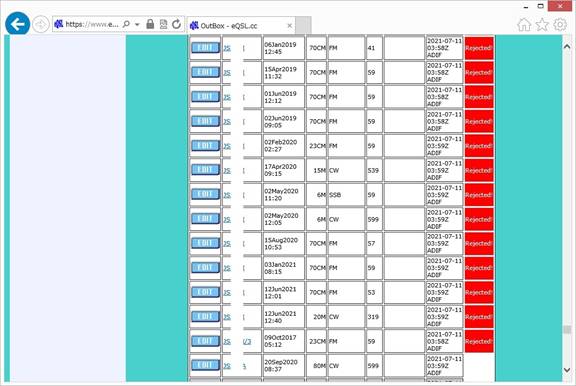Image resolution: width=576 pixels, height=386 pixels.
Task: Click the search magnifier in address bar
Action: [126, 24]
